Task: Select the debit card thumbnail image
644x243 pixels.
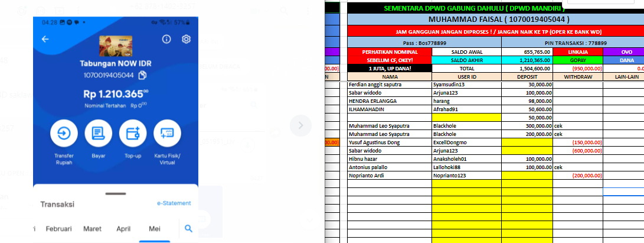Action: [x=116, y=46]
